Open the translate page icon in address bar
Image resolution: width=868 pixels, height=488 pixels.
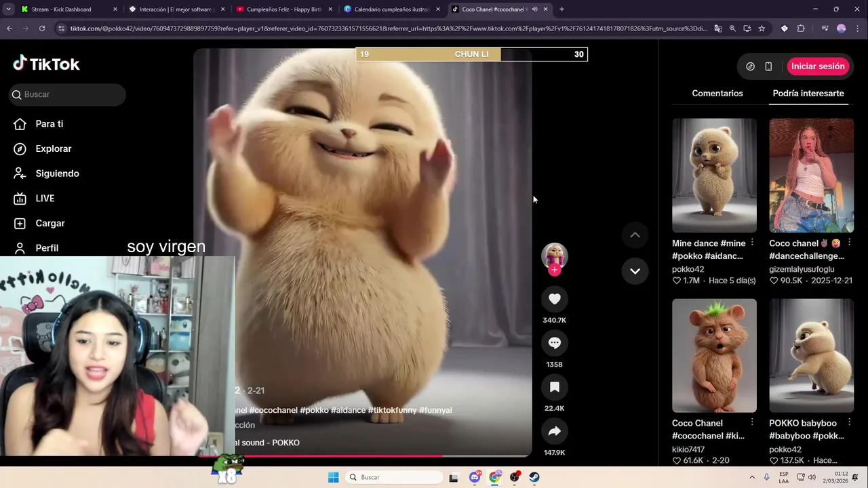click(718, 28)
